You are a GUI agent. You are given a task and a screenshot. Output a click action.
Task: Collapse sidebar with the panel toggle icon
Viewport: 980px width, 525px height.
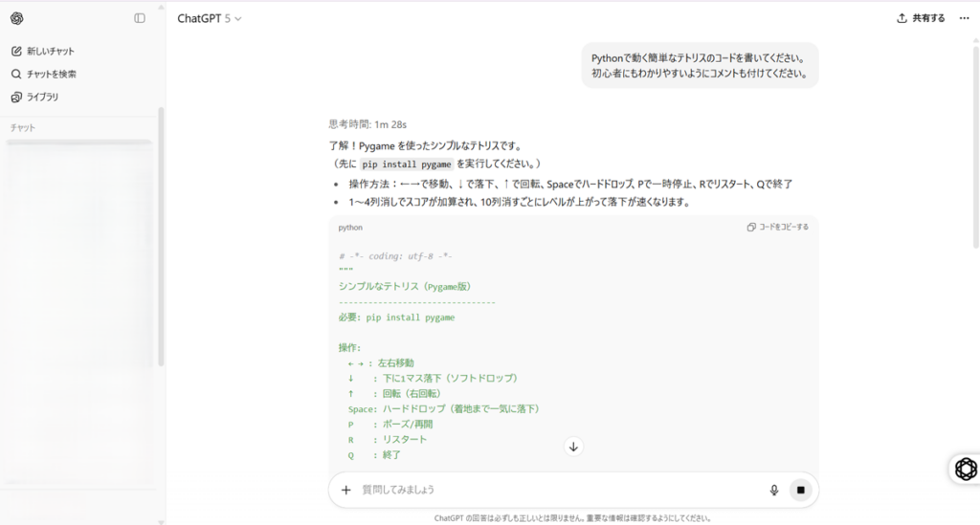(x=140, y=19)
